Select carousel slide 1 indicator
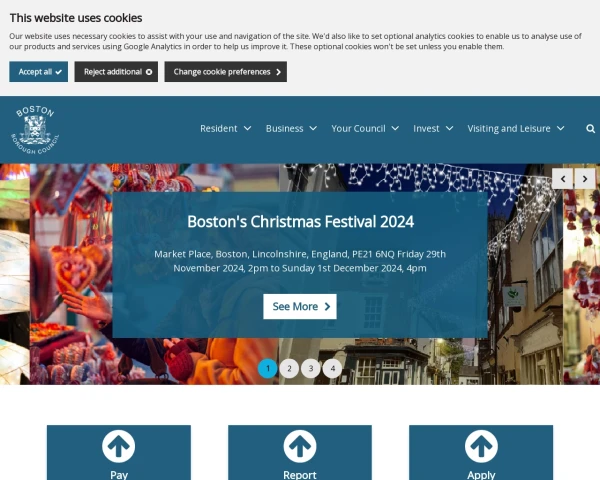Viewport: 600px width, 480px height. (268, 368)
